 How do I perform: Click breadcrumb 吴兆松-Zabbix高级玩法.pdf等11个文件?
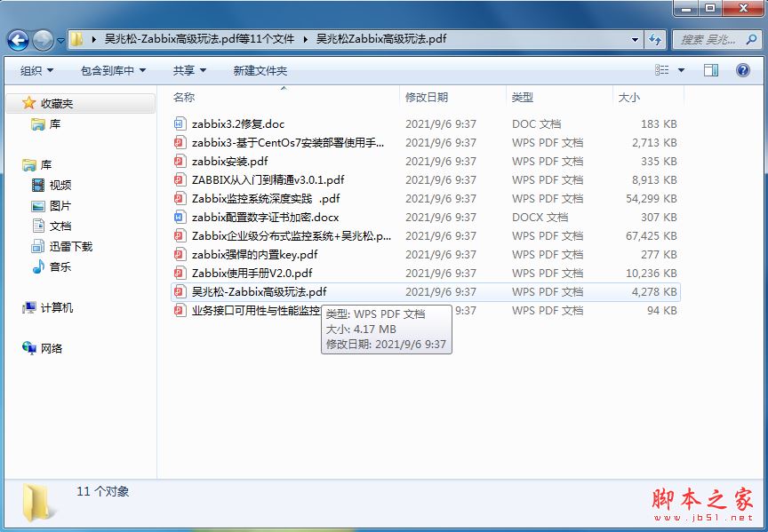pos(200,39)
